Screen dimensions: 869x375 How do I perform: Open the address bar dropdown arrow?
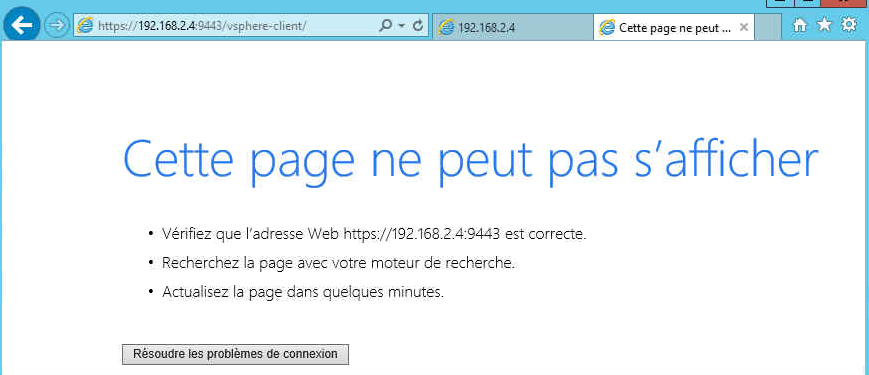click(403, 25)
